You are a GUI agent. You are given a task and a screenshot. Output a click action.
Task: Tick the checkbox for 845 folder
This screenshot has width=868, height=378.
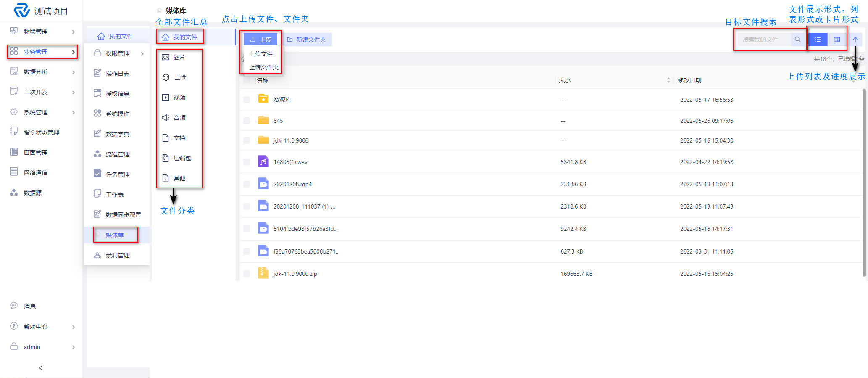tap(247, 121)
